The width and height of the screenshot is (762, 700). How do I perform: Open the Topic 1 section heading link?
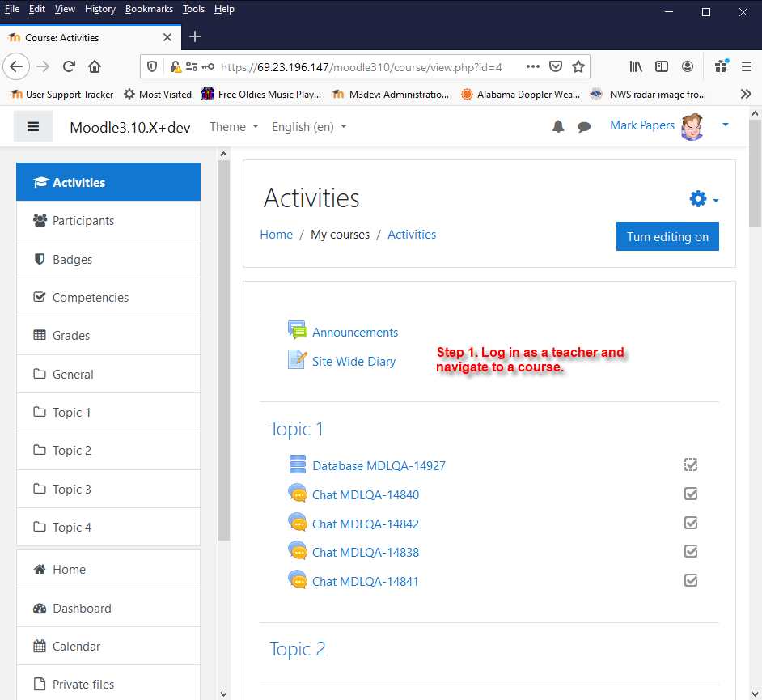point(296,429)
